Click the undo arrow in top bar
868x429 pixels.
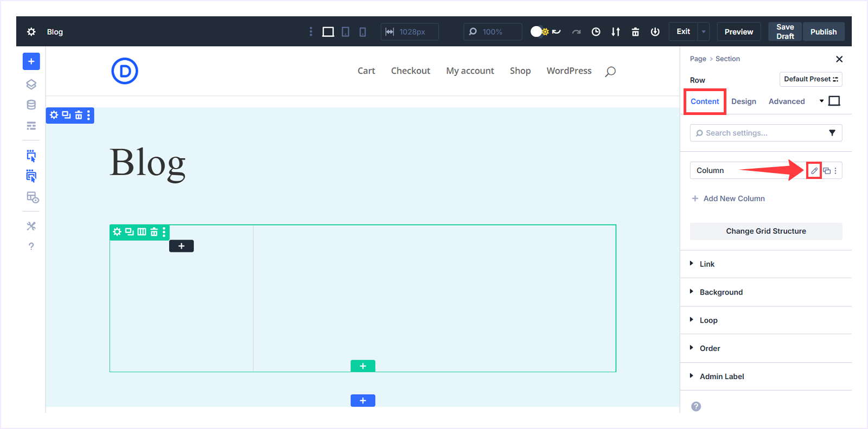(x=557, y=32)
